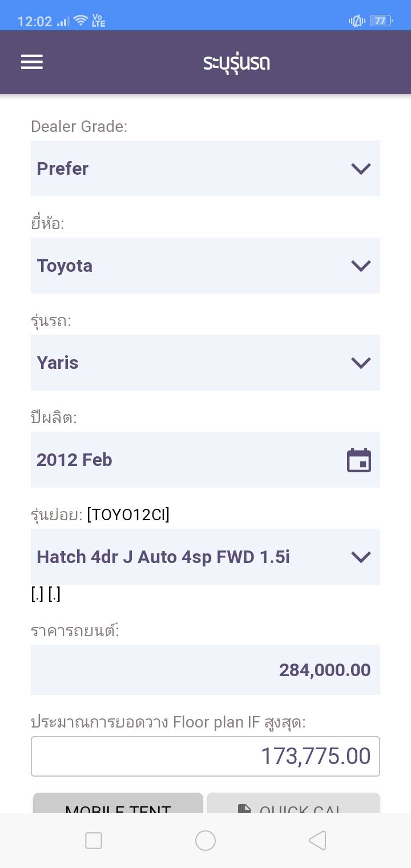Tap the 173,775.00 floor plan field
This screenshot has width=411, height=868.
point(205,756)
